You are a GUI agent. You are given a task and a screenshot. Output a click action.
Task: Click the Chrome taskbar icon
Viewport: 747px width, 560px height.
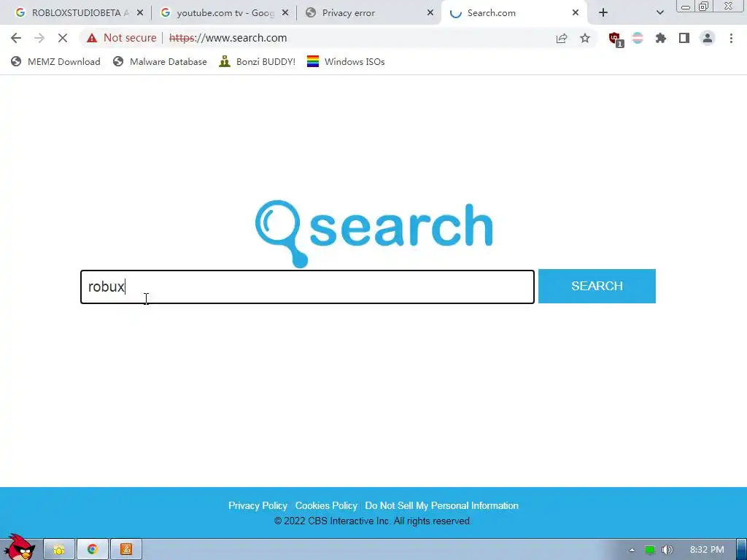[x=93, y=550]
